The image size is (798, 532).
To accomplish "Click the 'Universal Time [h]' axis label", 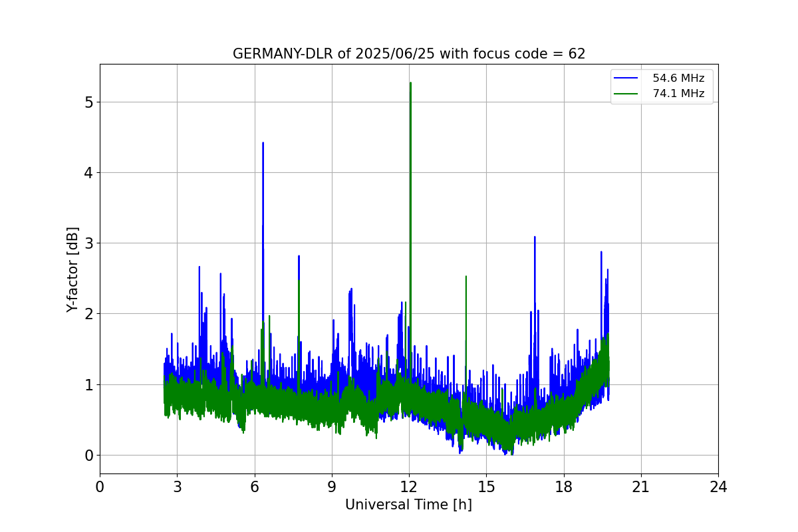I will (x=408, y=505).
